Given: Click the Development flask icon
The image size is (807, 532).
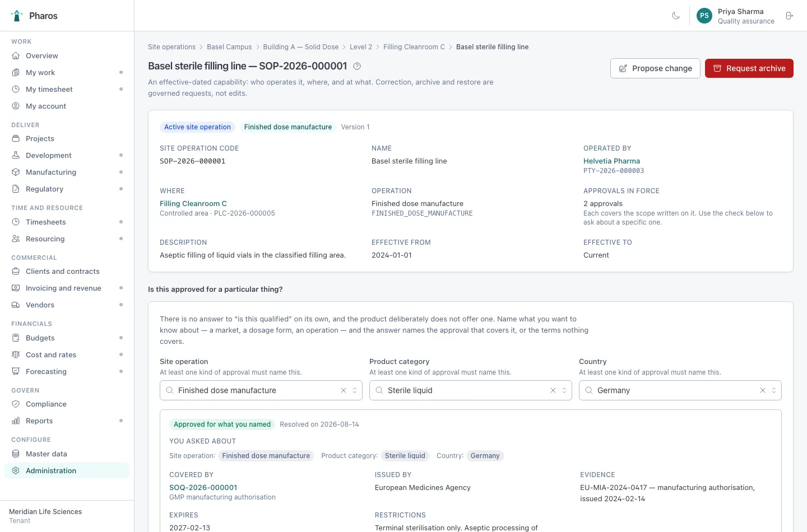Looking at the screenshot, I should tap(16, 156).
